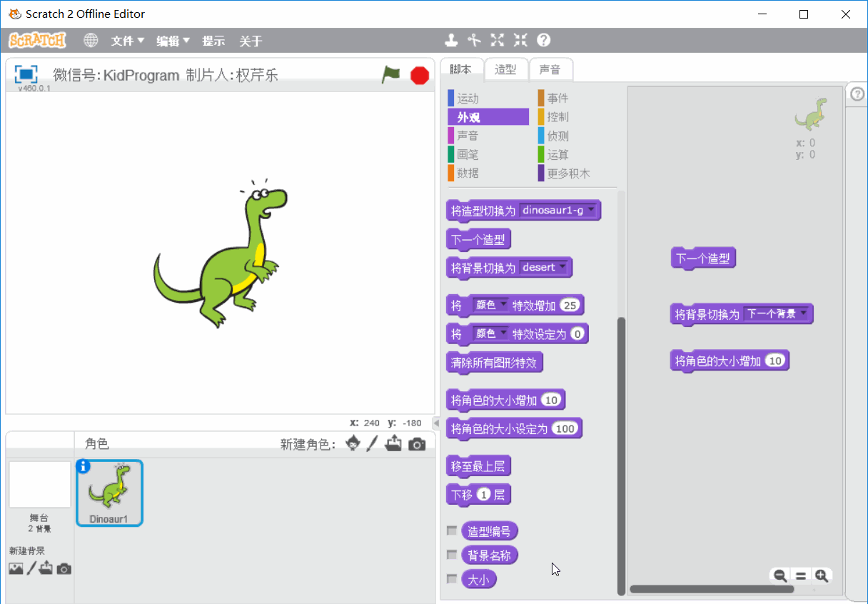Select 运动 block category
This screenshot has width=868, height=604.
point(488,99)
